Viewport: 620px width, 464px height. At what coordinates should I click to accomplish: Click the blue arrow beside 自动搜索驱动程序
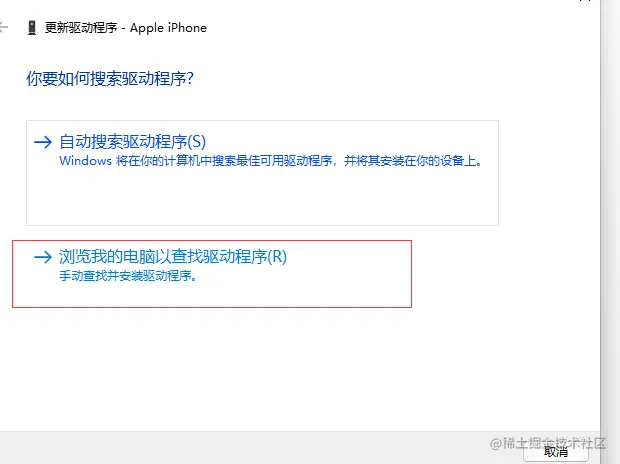click(43, 142)
